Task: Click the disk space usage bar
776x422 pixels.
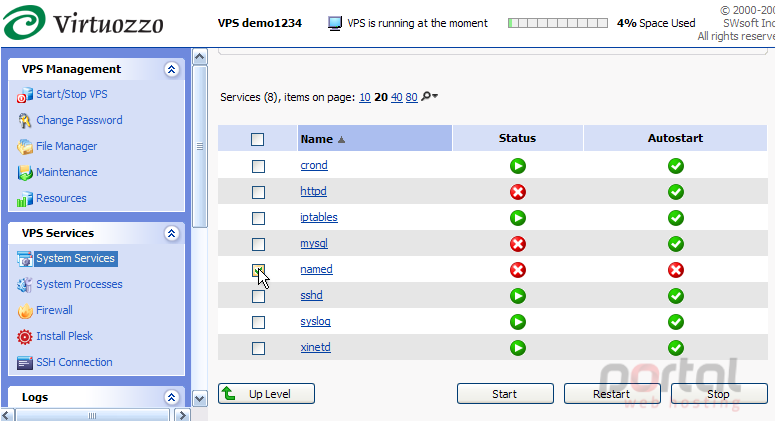Action: [558, 23]
